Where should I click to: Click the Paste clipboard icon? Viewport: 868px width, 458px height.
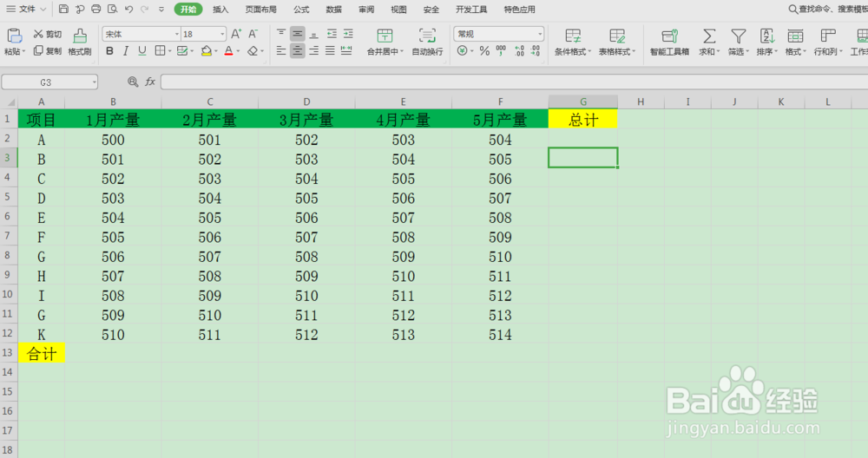[14, 36]
